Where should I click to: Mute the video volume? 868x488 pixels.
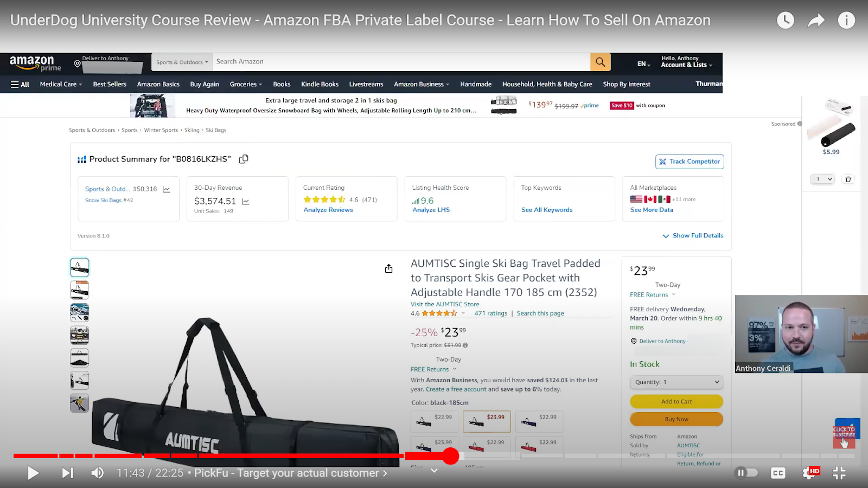tap(98, 473)
